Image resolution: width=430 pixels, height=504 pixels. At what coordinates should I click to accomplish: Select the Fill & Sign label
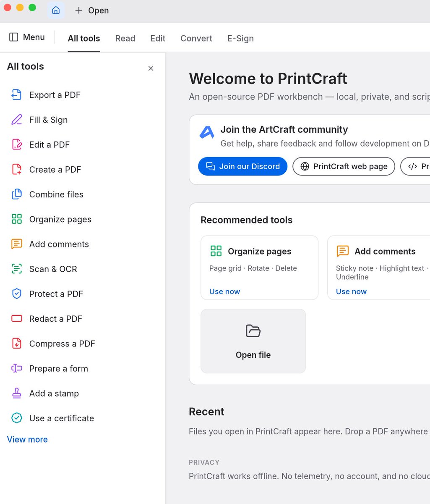coord(48,120)
